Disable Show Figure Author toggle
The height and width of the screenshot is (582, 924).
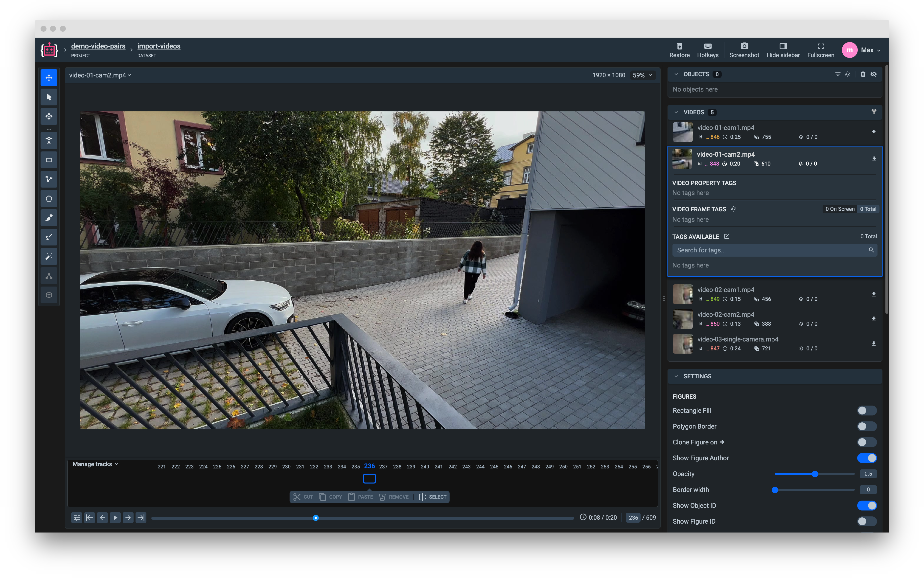point(866,458)
